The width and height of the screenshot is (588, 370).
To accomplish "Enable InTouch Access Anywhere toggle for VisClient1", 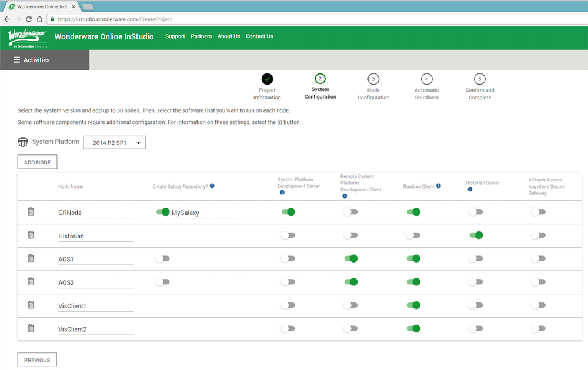I will 538,305.
